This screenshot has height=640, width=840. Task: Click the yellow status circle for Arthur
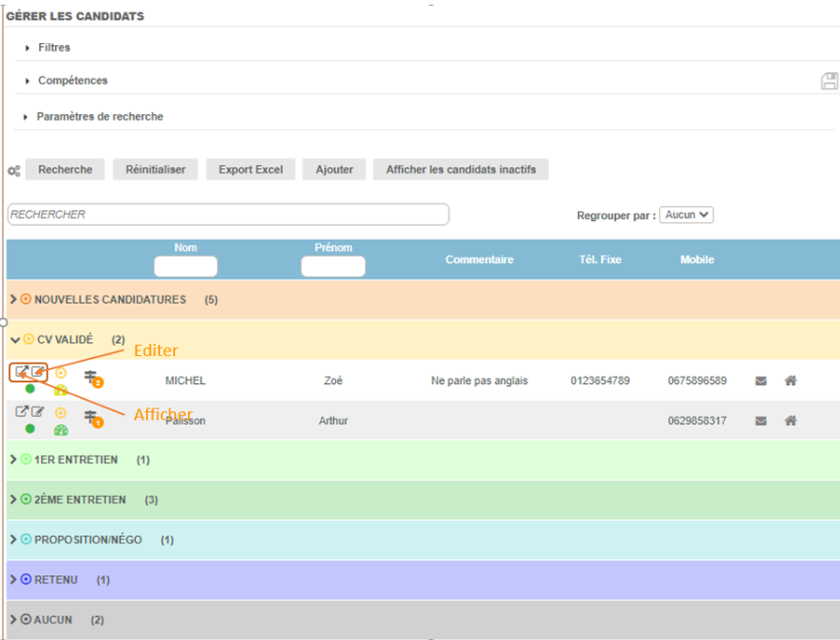click(61, 412)
